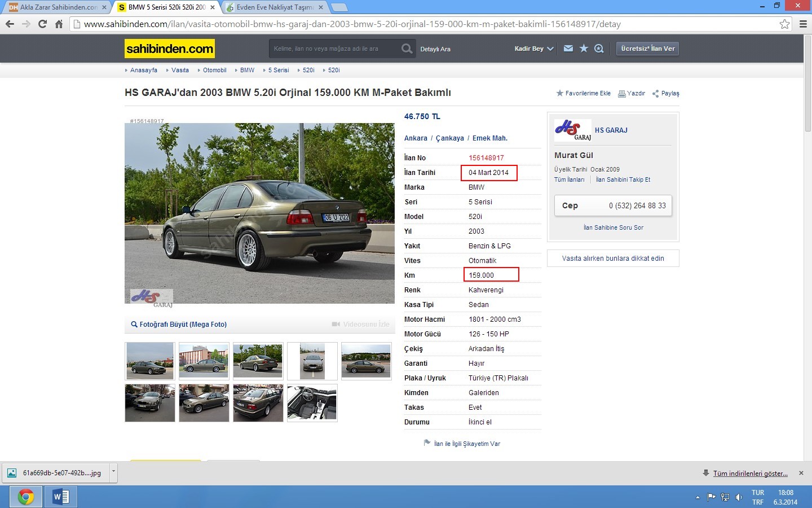Click İlan Sahibini Takip Et link
812x508 pixels.
[x=623, y=179]
